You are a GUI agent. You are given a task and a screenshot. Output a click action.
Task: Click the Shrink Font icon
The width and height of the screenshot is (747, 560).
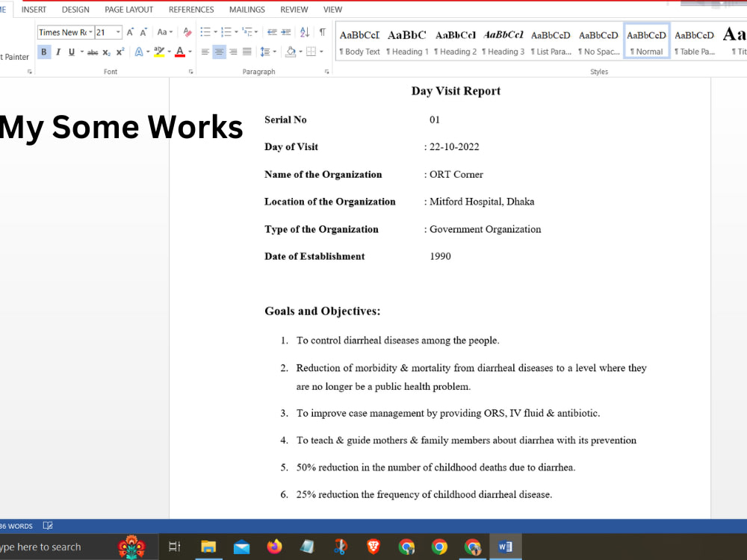click(x=143, y=32)
